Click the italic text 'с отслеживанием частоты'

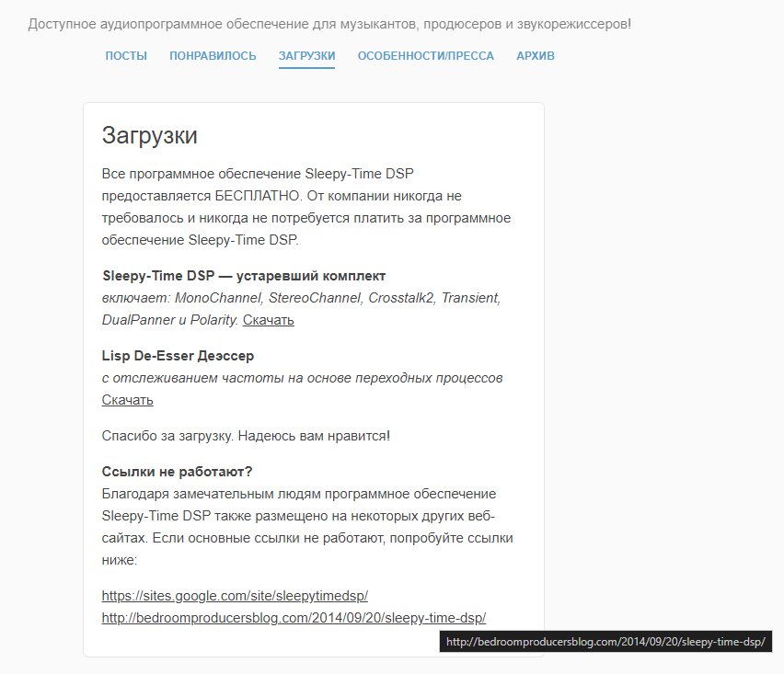193,378
